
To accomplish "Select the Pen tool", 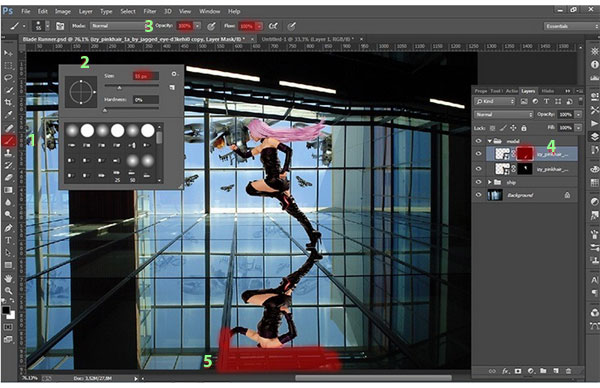I will point(8,228).
